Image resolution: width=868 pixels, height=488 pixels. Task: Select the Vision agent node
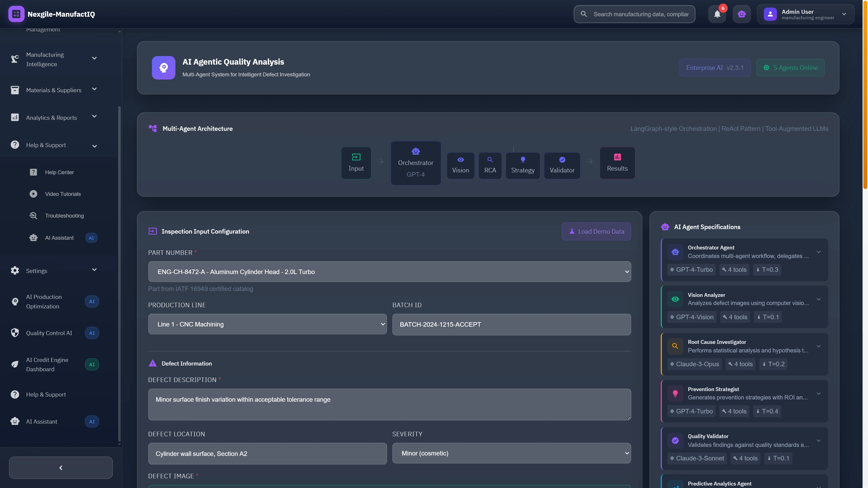click(460, 165)
